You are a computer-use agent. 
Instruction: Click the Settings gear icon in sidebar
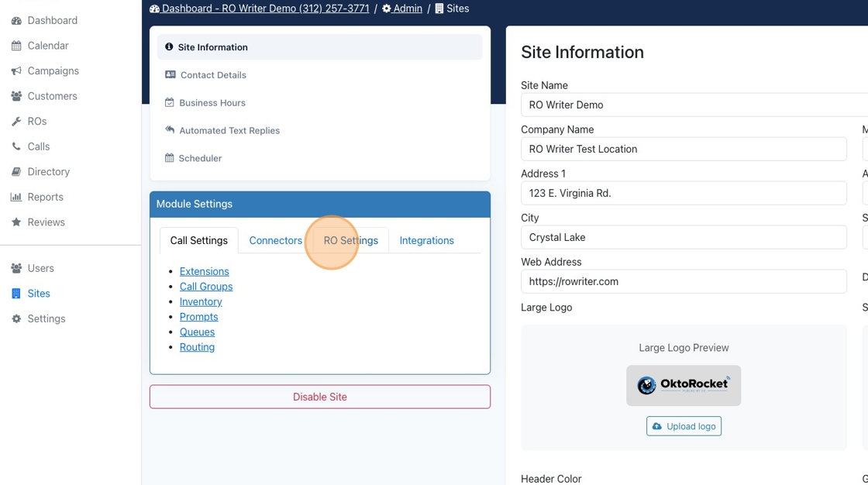[x=16, y=319]
